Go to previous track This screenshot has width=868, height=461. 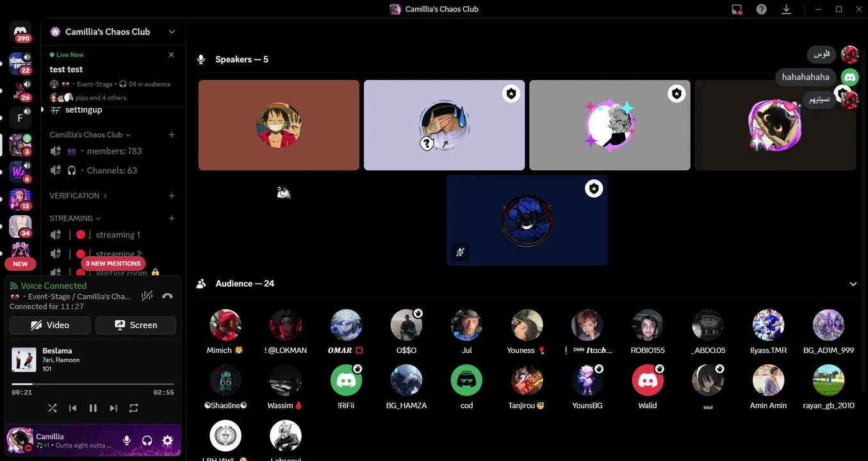[x=72, y=408]
